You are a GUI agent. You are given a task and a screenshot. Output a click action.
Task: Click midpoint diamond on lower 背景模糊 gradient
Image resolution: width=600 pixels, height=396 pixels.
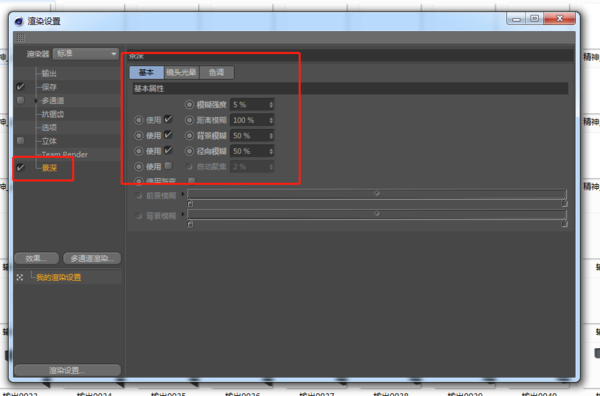[377, 213]
